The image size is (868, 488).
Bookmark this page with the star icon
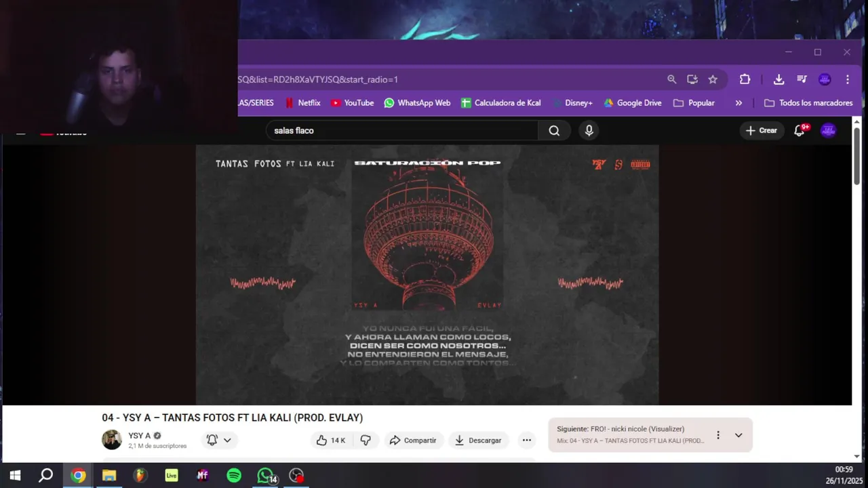(713, 79)
